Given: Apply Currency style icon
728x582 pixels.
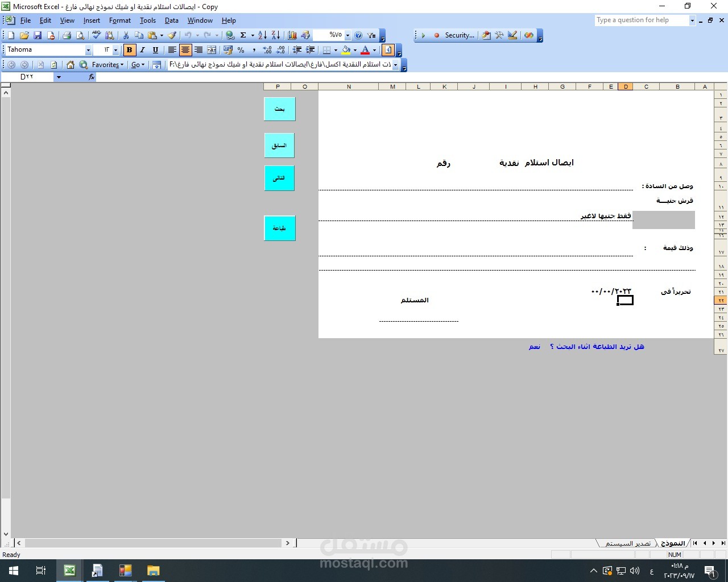Looking at the screenshot, I should tap(228, 50).
